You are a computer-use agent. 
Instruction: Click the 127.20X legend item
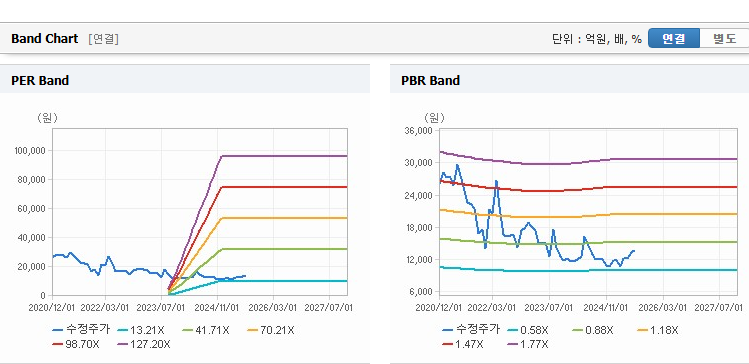[x=144, y=344]
